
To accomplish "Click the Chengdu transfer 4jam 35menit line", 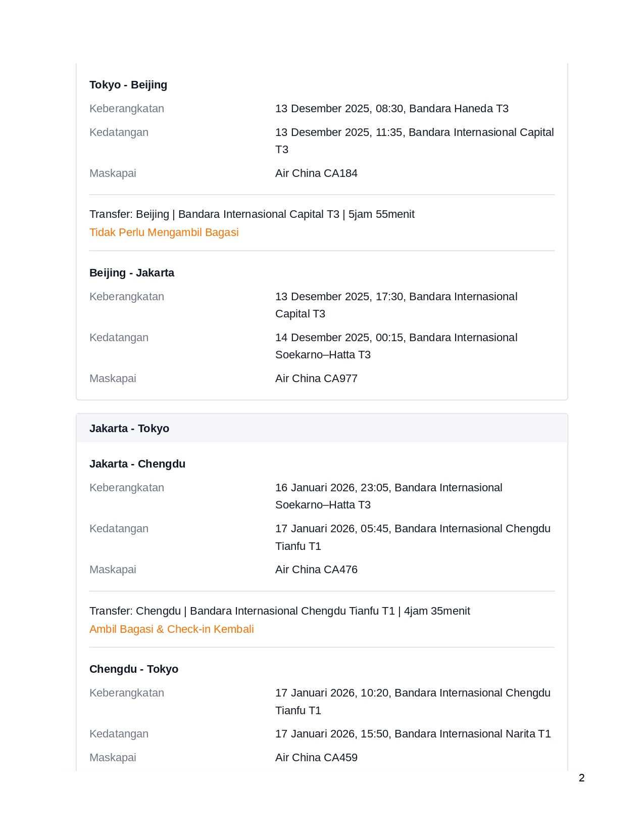I will pos(279,611).
